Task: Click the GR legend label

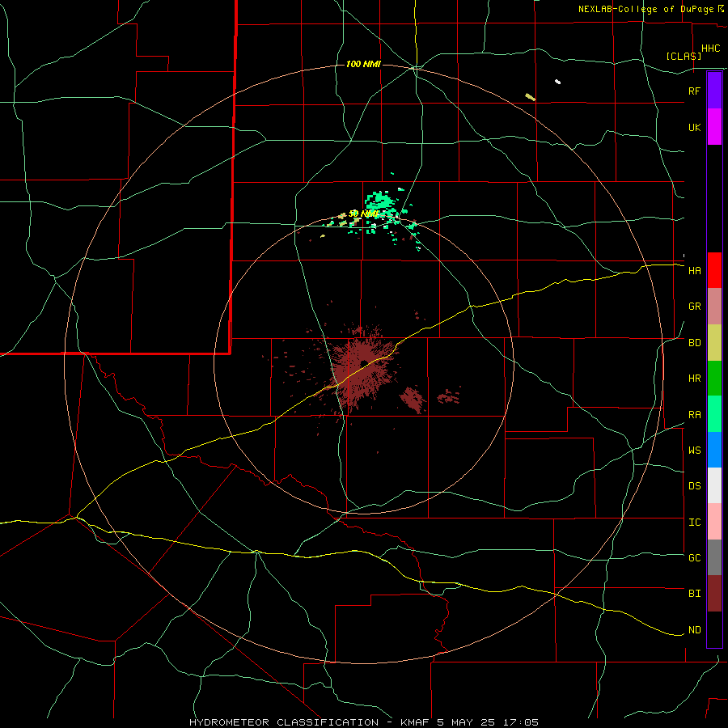Action: tap(694, 307)
